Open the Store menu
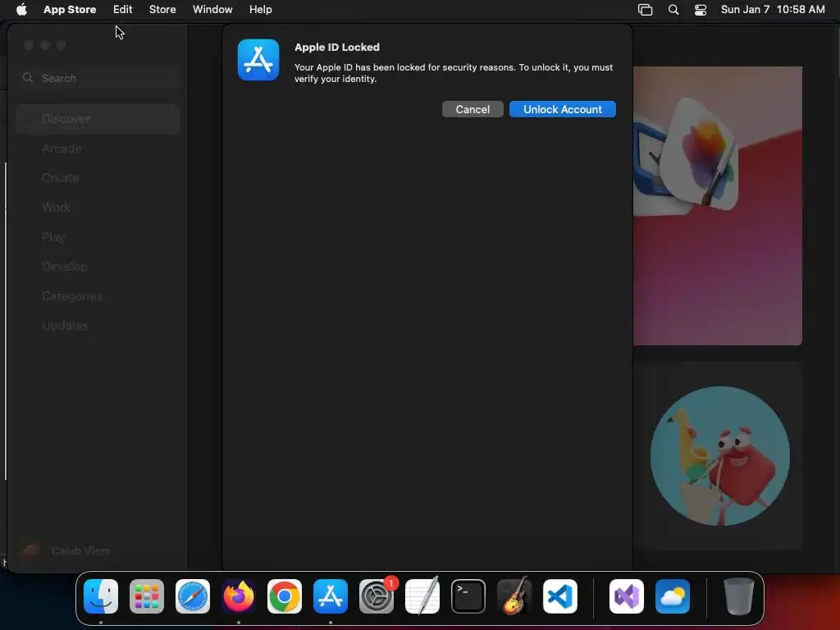Screen dimensions: 840x630 pyautogui.click(x=162, y=9)
